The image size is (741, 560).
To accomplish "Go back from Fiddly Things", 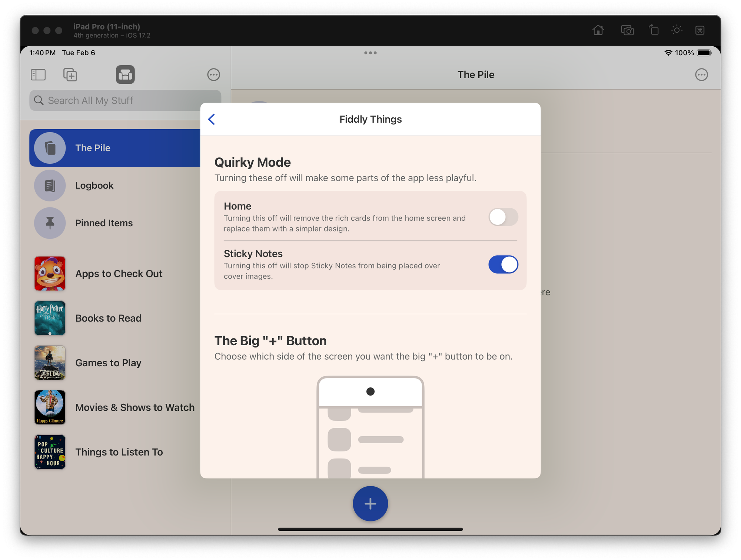I will coord(212,119).
